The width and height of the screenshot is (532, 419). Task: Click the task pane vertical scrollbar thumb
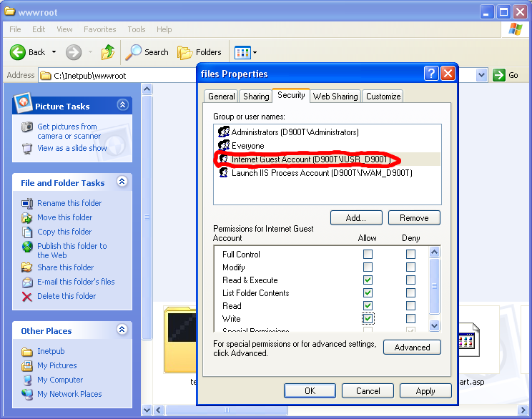[x=147, y=217]
